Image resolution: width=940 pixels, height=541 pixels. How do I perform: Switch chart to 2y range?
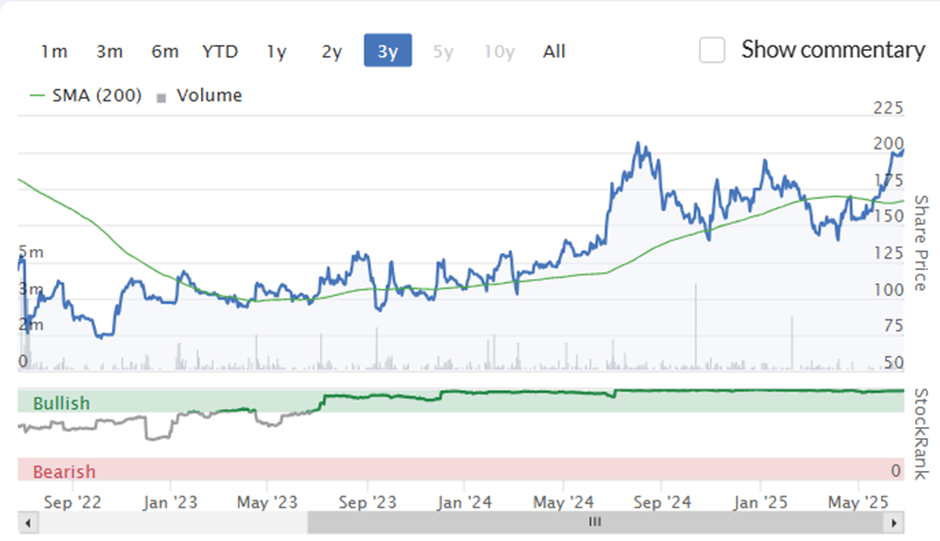pyautogui.click(x=332, y=52)
